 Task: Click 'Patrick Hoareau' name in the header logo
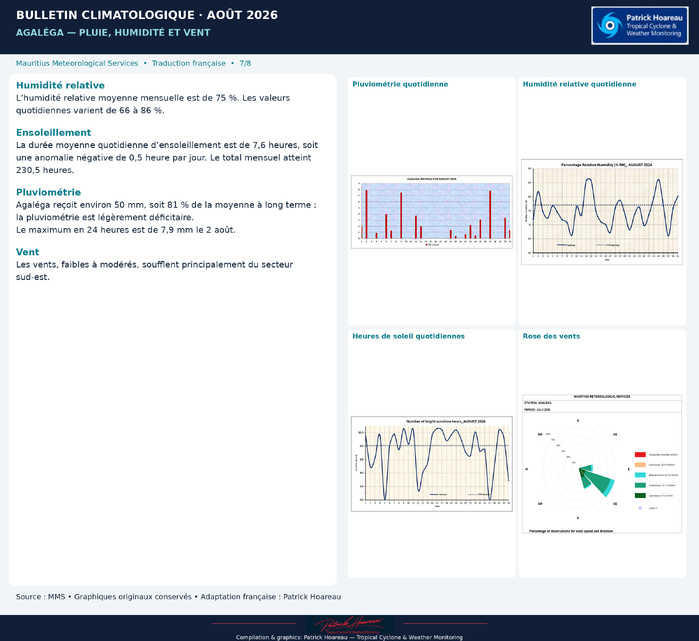coord(654,18)
